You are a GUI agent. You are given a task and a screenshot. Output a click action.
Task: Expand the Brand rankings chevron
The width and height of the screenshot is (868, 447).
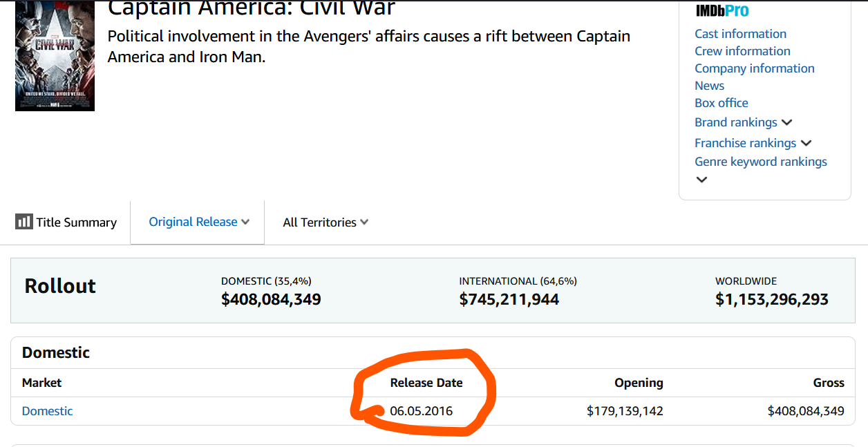pyautogui.click(x=786, y=122)
